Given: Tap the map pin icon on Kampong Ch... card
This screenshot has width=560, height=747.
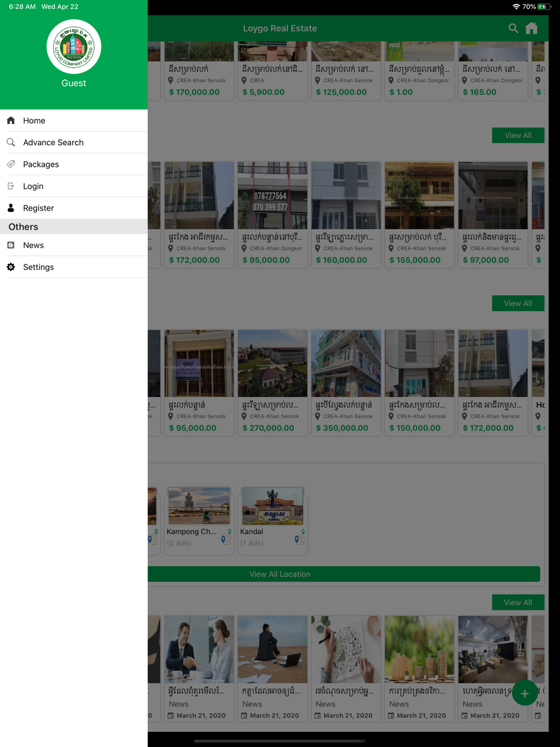Looking at the screenshot, I should tap(226, 537).
